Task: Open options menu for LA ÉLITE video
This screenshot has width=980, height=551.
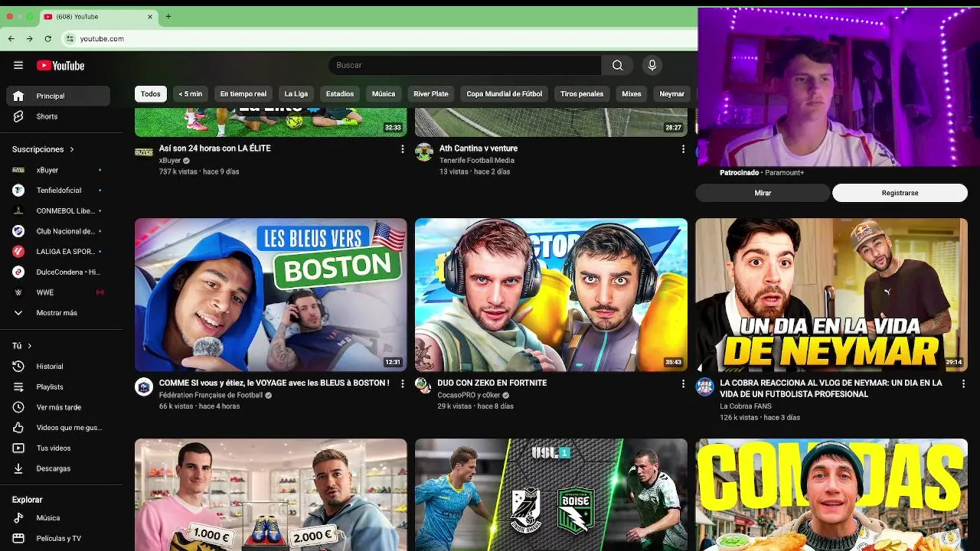Action: (x=402, y=149)
